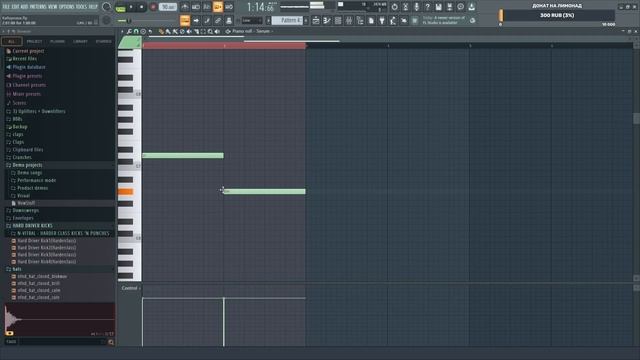Image resolution: width=640 pixels, height=360 pixels.
Task: Select the PROJECT browser tab
Action: pos(34,41)
